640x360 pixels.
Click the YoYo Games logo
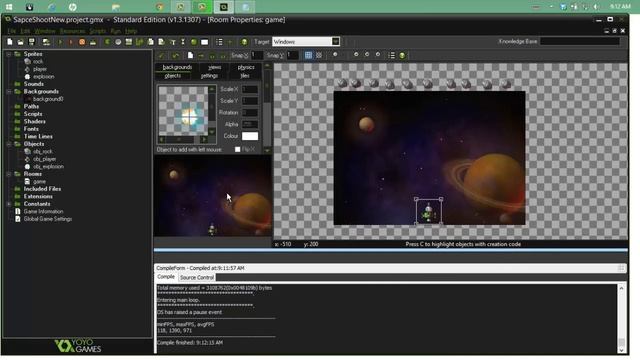pos(78,345)
